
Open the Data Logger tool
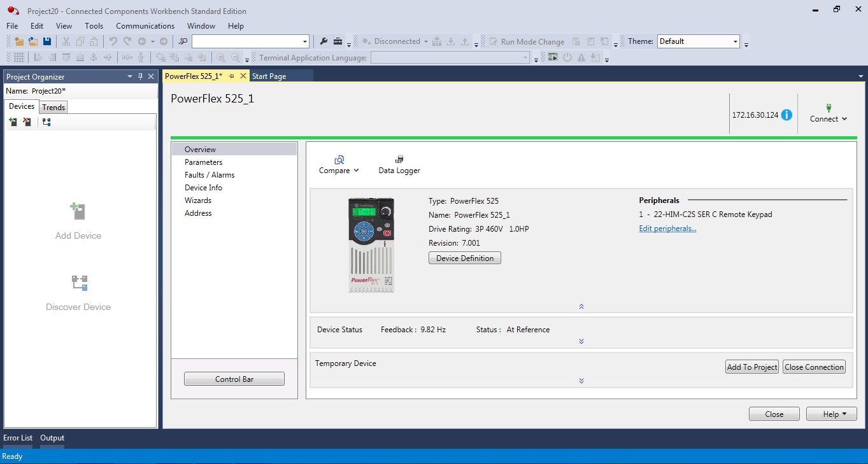pos(399,165)
